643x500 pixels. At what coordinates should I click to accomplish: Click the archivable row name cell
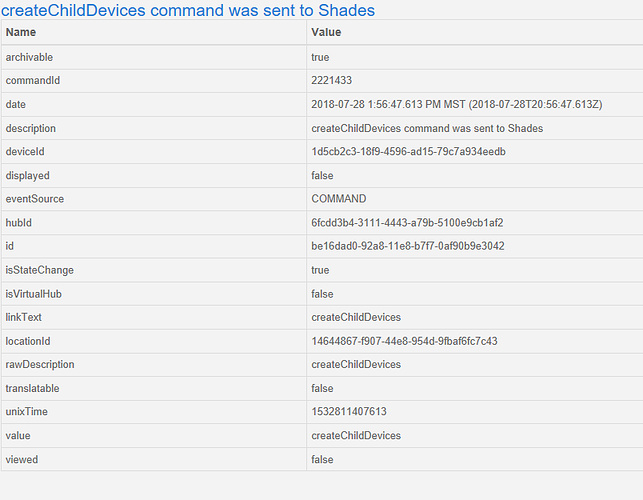(x=30, y=57)
